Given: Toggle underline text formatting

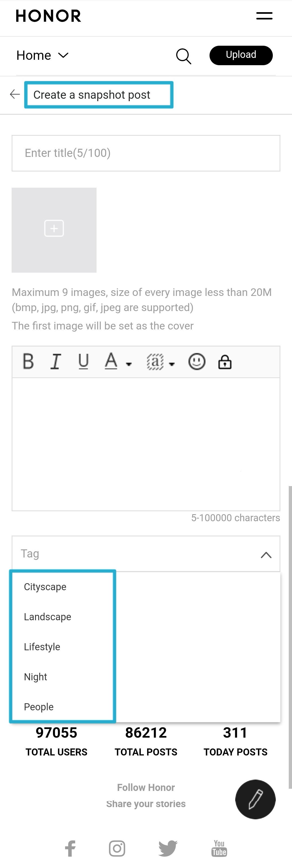Looking at the screenshot, I should [83, 362].
